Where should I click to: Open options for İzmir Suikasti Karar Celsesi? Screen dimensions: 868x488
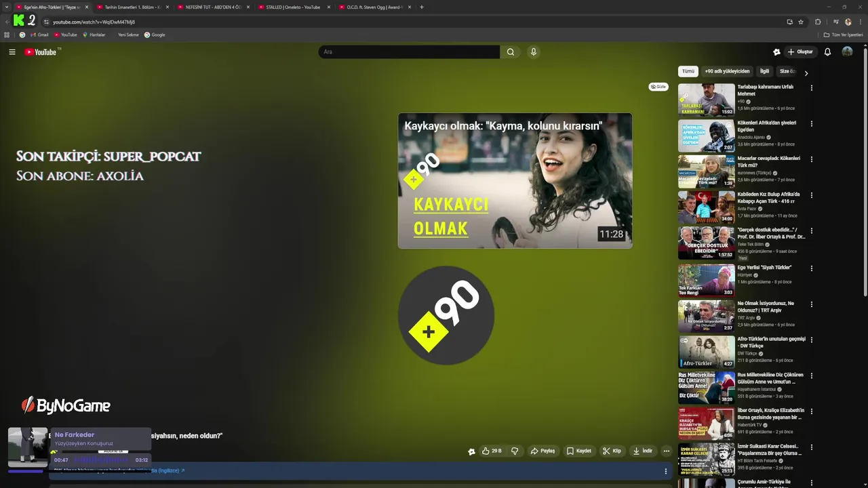point(811,447)
